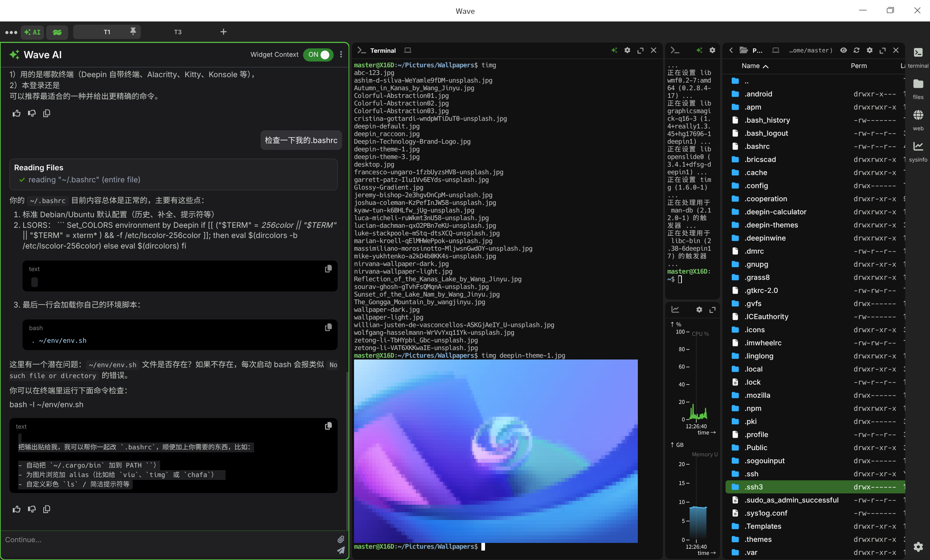Thumbs down the .bashrc review response

[32, 509]
